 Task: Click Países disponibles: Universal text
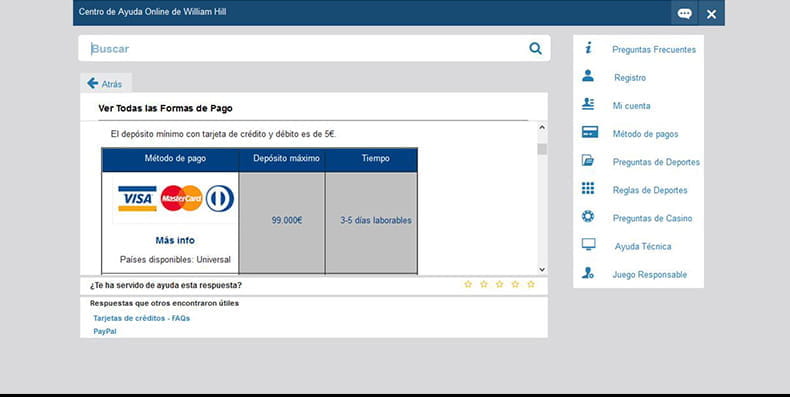click(x=175, y=259)
